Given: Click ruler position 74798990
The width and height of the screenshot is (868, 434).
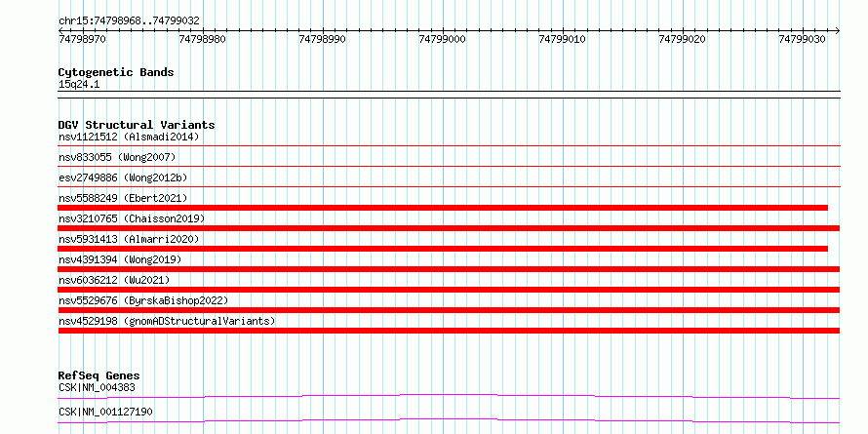Looking at the screenshot, I should [322, 40].
